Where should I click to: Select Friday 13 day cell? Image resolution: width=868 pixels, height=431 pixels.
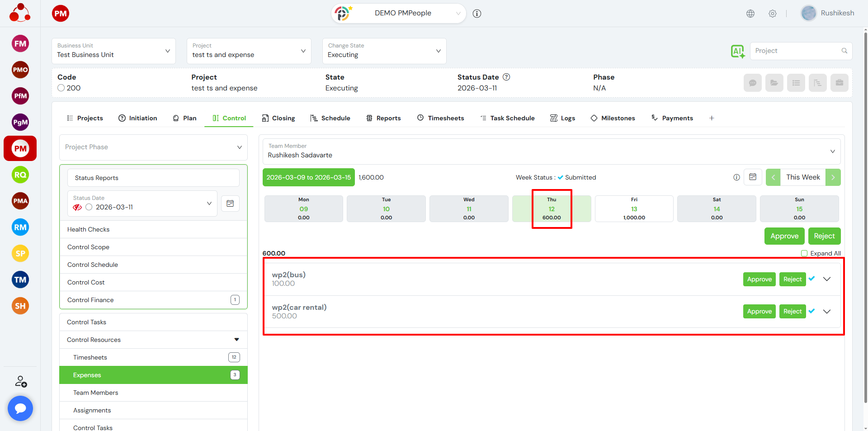coord(634,209)
